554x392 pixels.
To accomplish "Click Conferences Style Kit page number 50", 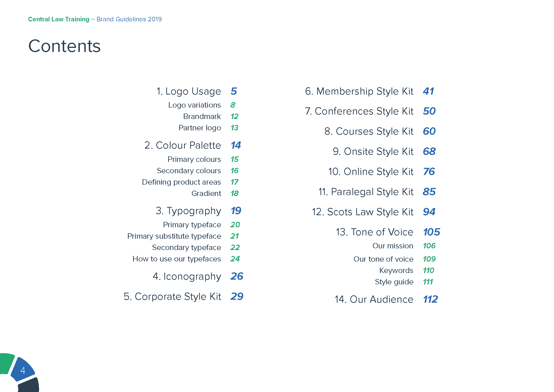I will 429,111.
